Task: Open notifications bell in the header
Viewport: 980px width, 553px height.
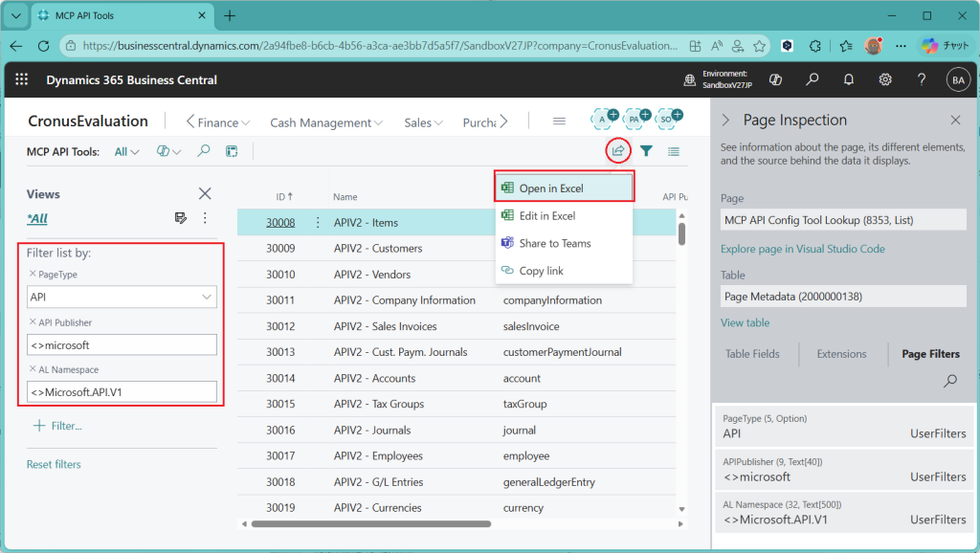Action: 849,80
